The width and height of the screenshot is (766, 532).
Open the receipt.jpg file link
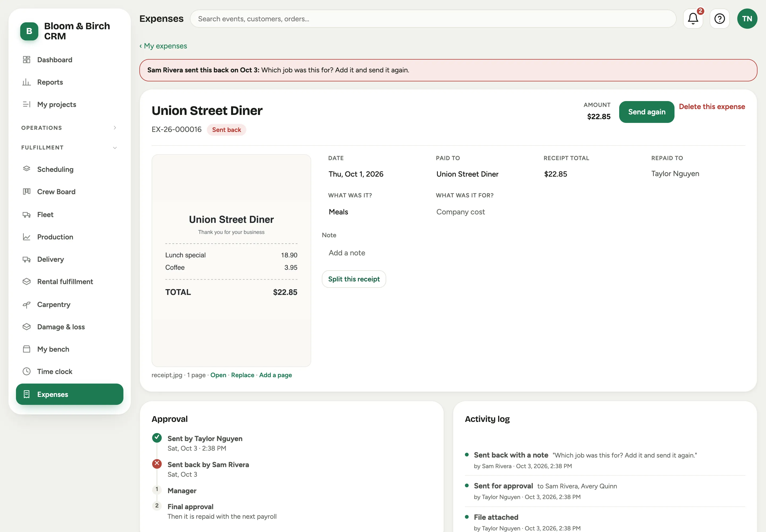pyautogui.click(x=218, y=375)
